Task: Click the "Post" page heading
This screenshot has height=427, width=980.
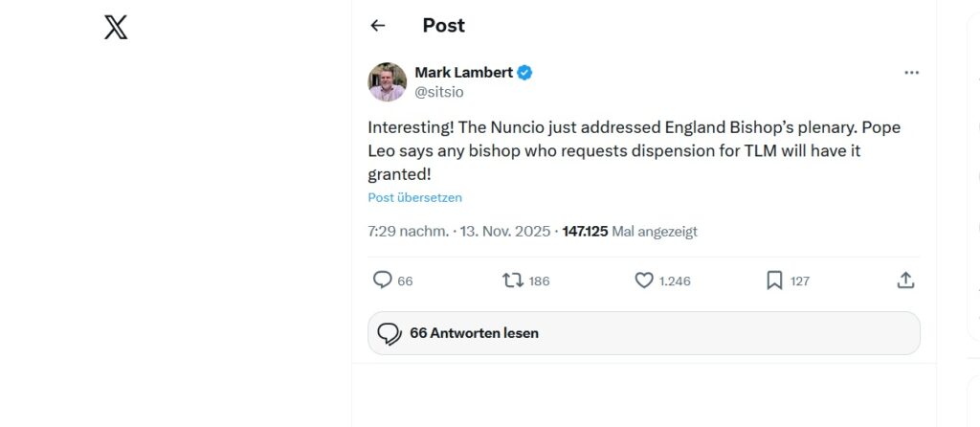Action: click(444, 26)
